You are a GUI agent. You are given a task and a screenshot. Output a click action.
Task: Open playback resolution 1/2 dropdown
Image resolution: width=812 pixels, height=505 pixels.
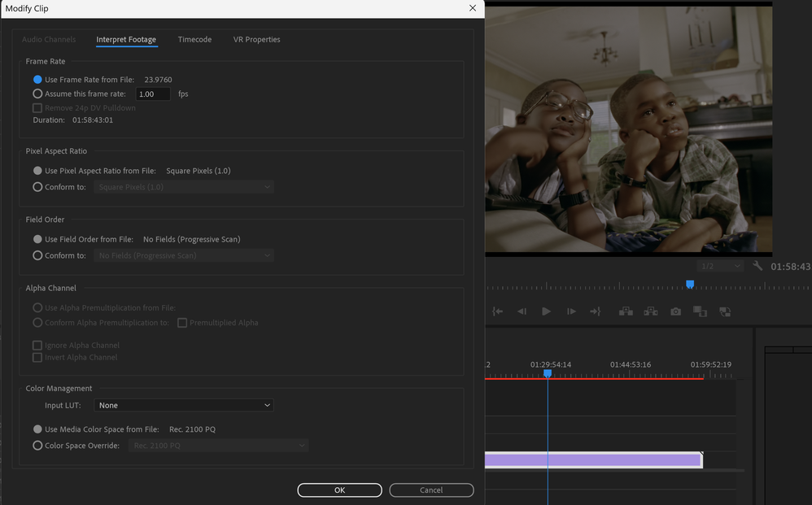(x=720, y=266)
